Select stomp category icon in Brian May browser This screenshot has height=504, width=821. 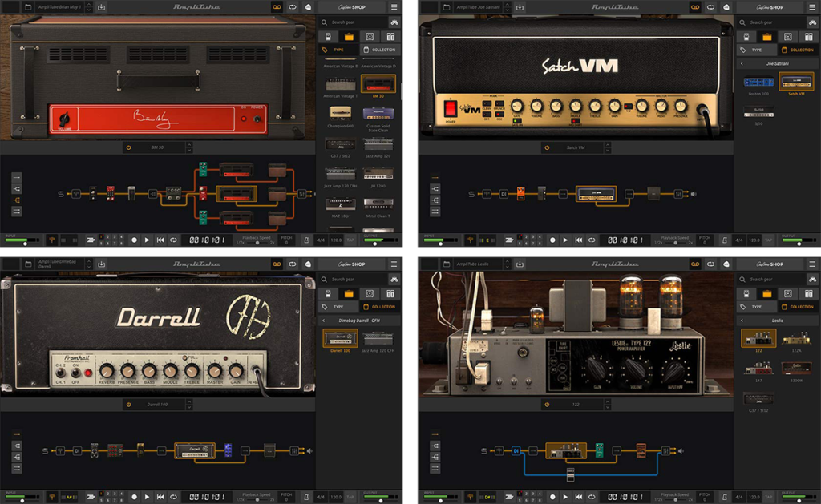click(328, 37)
